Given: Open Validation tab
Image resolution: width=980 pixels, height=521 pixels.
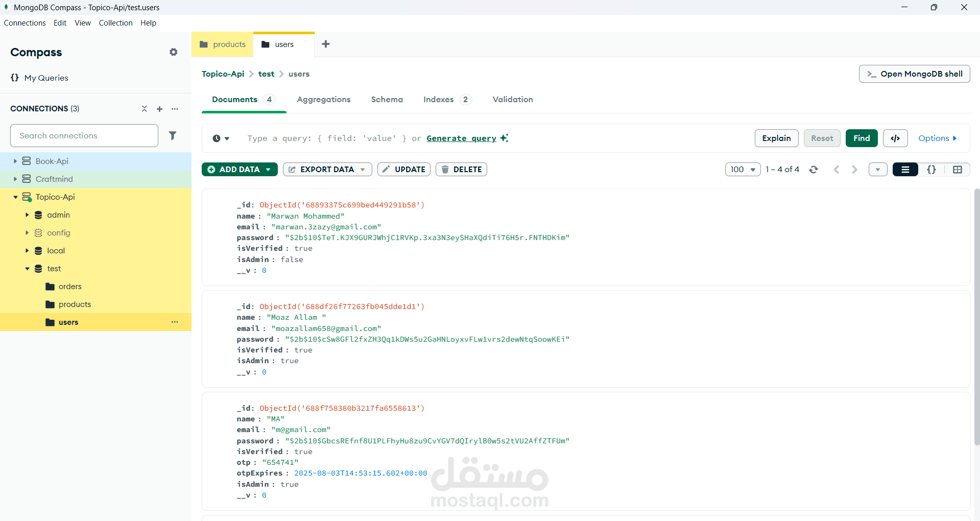Looking at the screenshot, I should click(513, 100).
